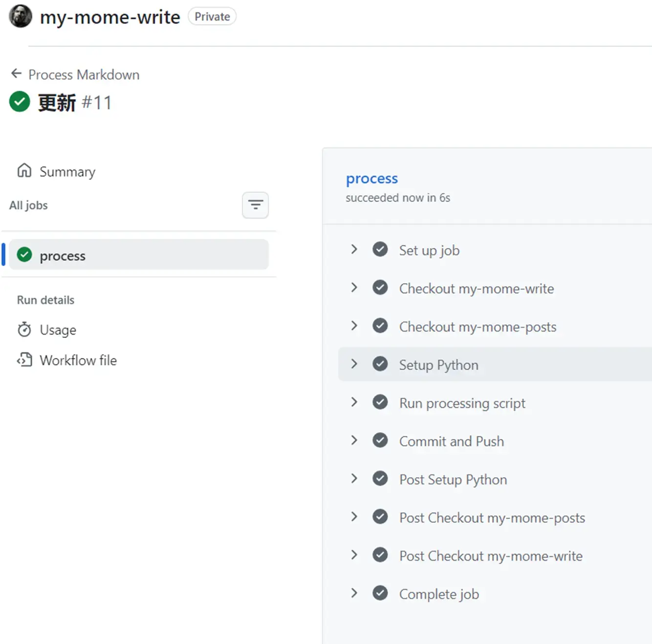This screenshot has width=652, height=644.
Task: Open the Workflow file view
Action: (x=78, y=360)
